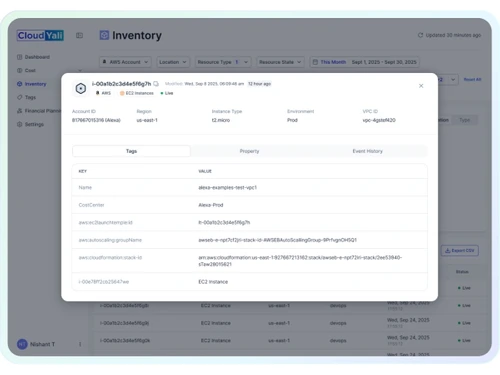
Task: Click the AWS badge in dialog header
Action: coord(103,93)
